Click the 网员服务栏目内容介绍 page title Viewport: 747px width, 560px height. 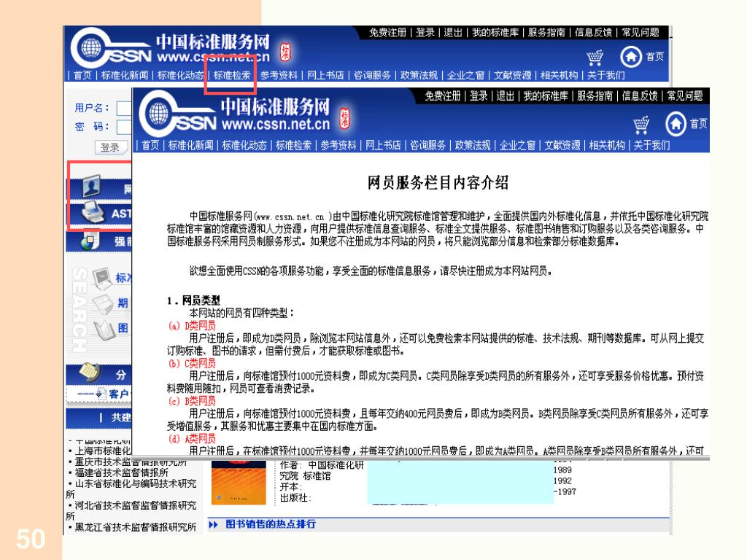click(x=438, y=182)
